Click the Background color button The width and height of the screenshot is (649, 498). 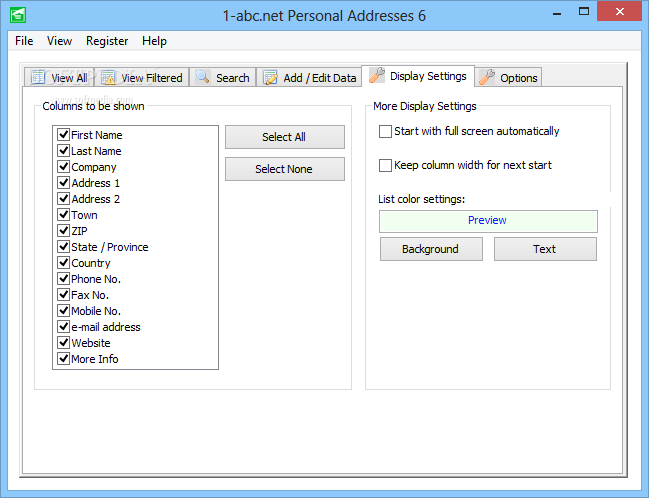tap(431, 249)
